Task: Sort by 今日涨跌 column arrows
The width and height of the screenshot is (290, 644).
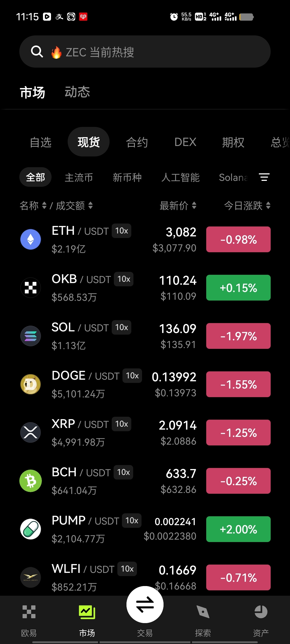Action: 268,206
